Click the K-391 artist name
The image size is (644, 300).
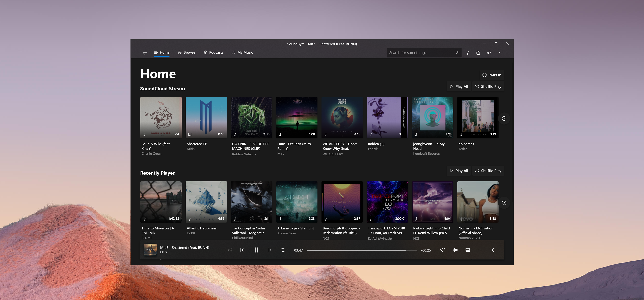(x=191, y=233)
